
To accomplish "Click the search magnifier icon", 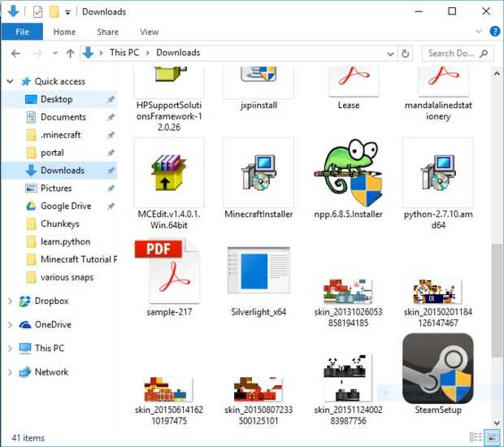I will [484, 54].
